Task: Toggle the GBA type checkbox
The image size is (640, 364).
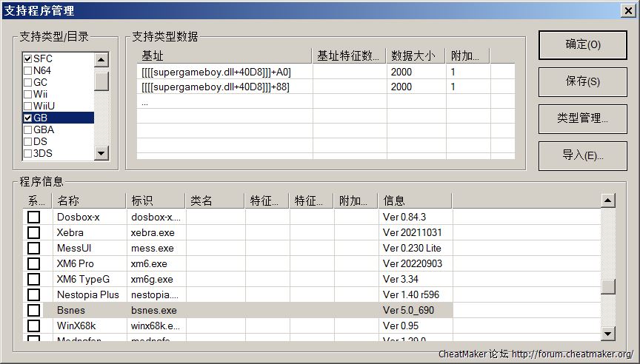Action: coord(28,129)
